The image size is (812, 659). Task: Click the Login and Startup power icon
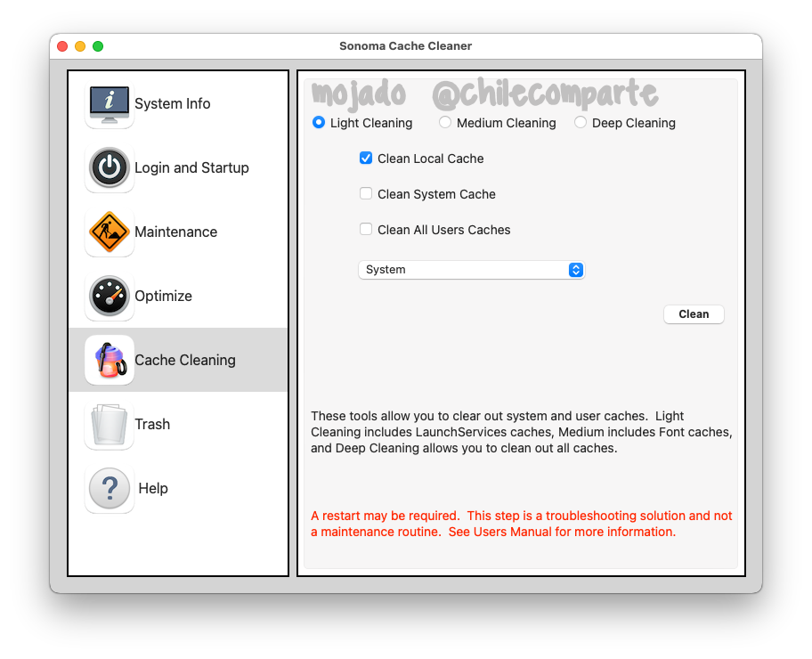110,167
